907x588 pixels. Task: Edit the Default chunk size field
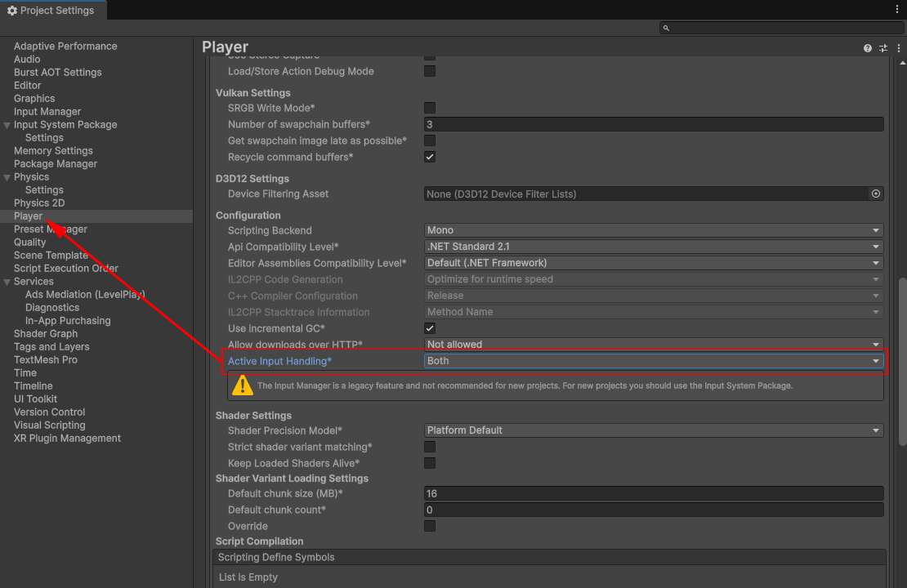(651, 493)
